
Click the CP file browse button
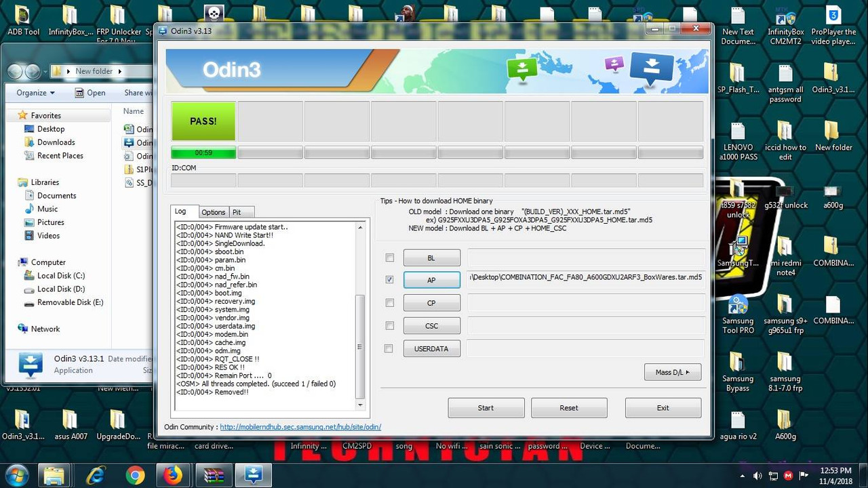(x=432, y=303)
